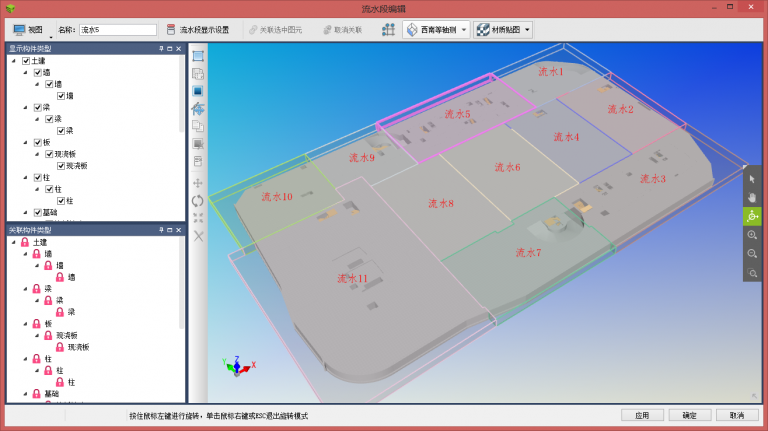The image size is (768, 431).
Task: Click the 确定 button
Action: tap(689, 415)
